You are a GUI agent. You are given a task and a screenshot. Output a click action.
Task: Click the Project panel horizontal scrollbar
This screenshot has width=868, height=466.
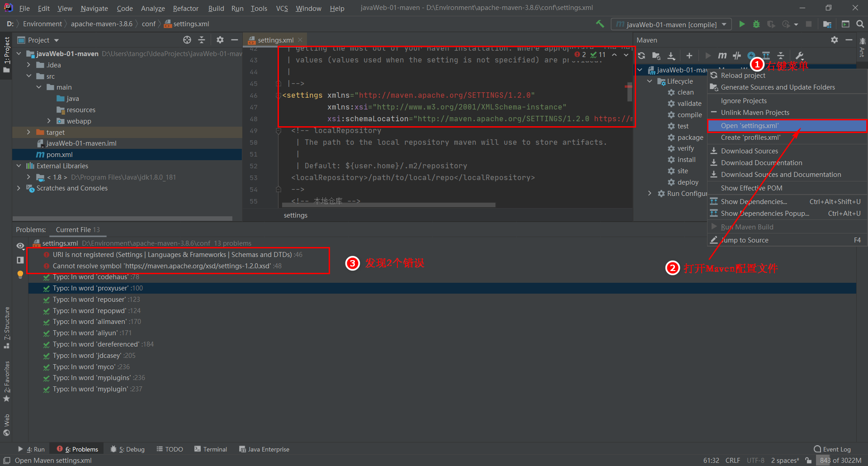pos(123,219)
